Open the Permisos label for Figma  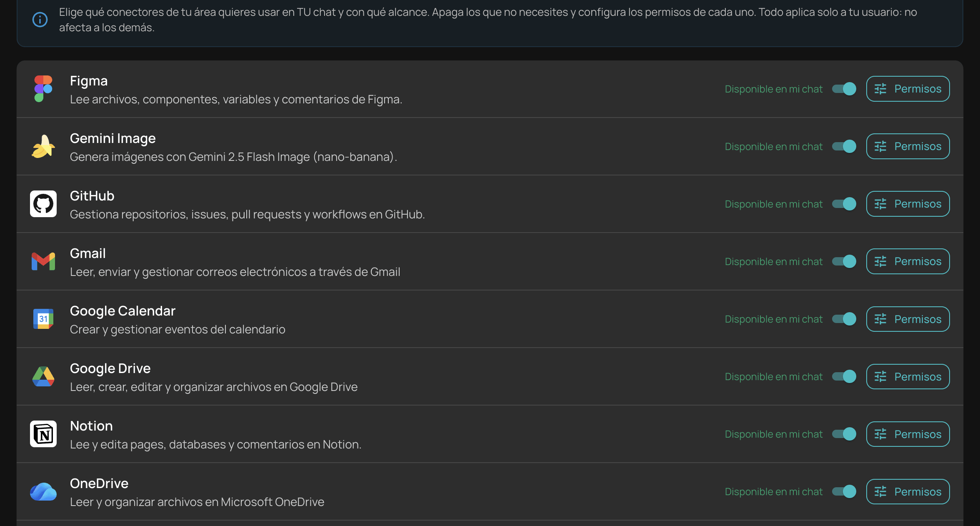[918, 89]
